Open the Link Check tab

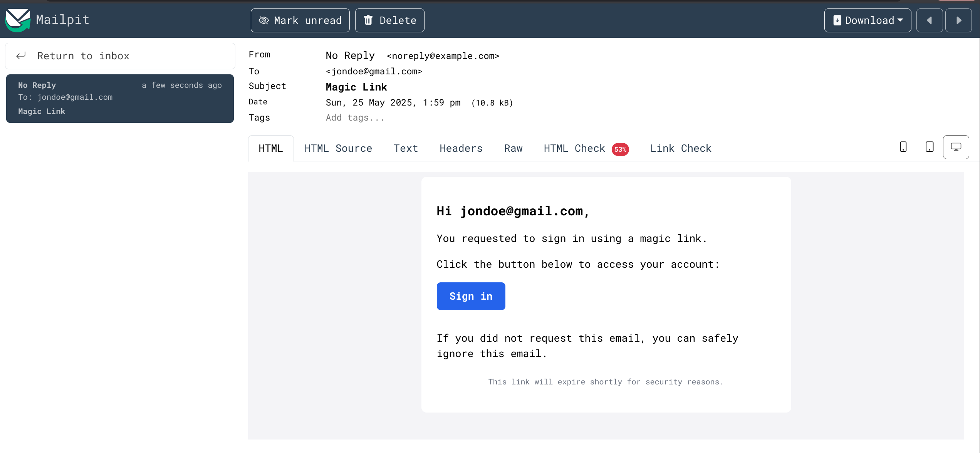tap(681, 148)
